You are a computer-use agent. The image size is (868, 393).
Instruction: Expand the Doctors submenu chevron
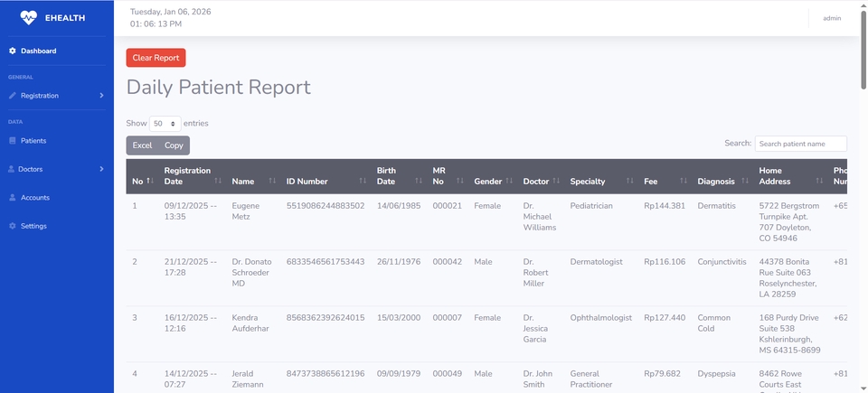tap(101, 169)
